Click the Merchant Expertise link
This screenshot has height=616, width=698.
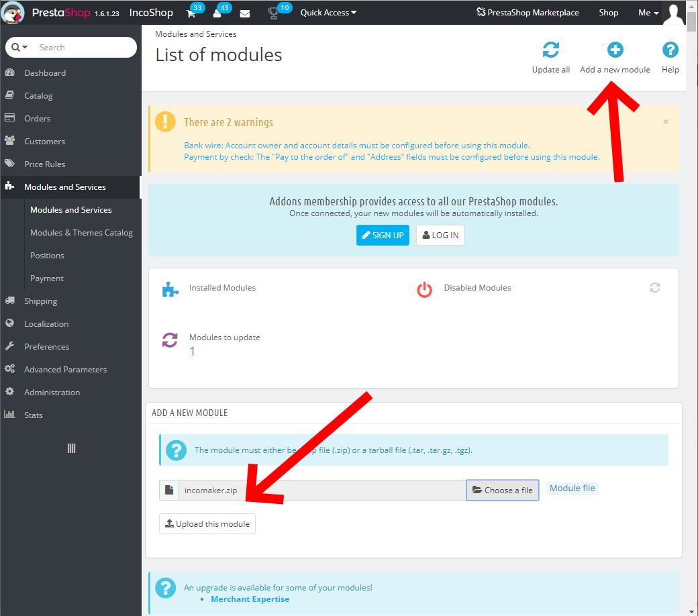[x=250, y=599]
